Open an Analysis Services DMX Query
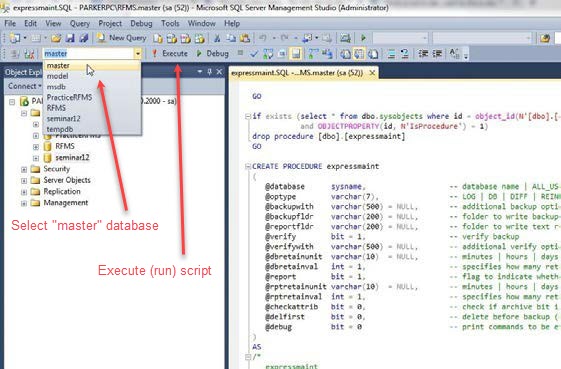 186,38
